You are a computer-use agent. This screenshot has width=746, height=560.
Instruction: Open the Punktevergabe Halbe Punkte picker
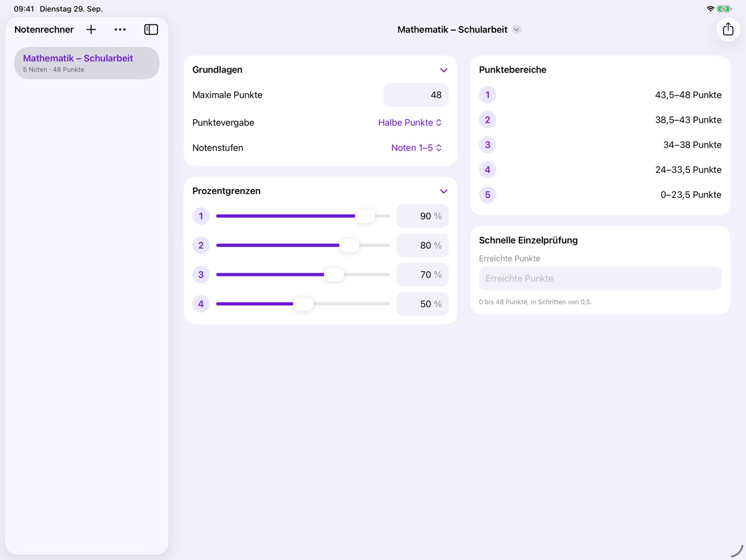click(410, 123)
